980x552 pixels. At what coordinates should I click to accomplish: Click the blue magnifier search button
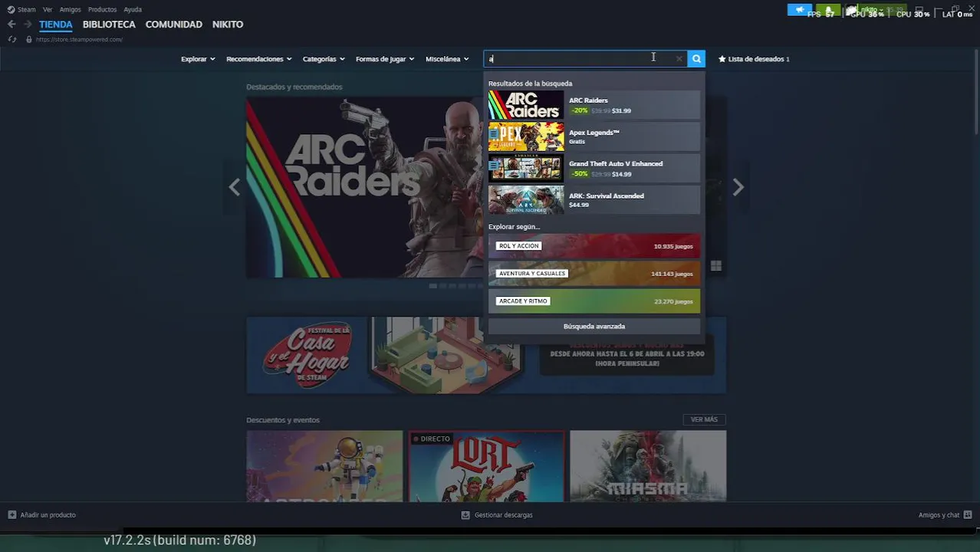tap(696, 59)
